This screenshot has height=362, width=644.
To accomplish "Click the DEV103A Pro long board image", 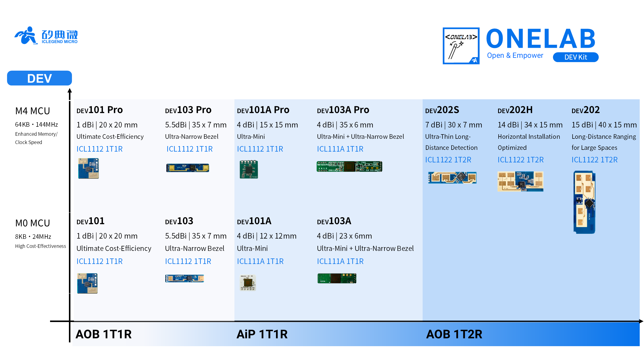I will [x=349, y=166].
